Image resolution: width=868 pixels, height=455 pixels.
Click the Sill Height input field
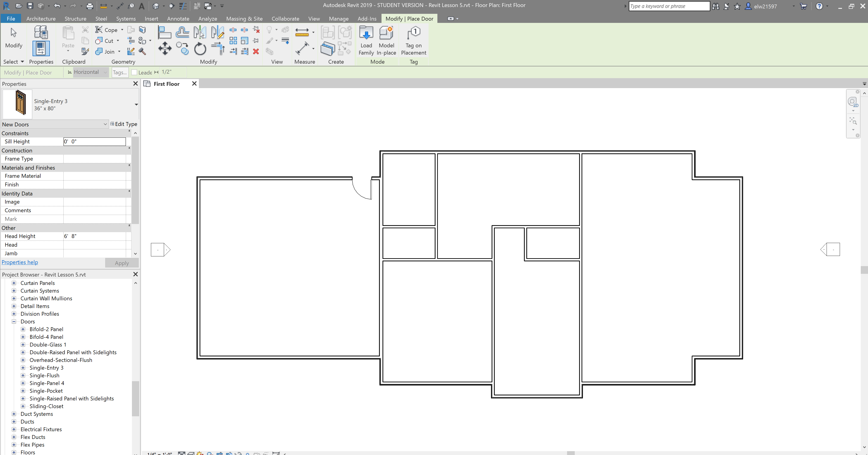point(94,142)
